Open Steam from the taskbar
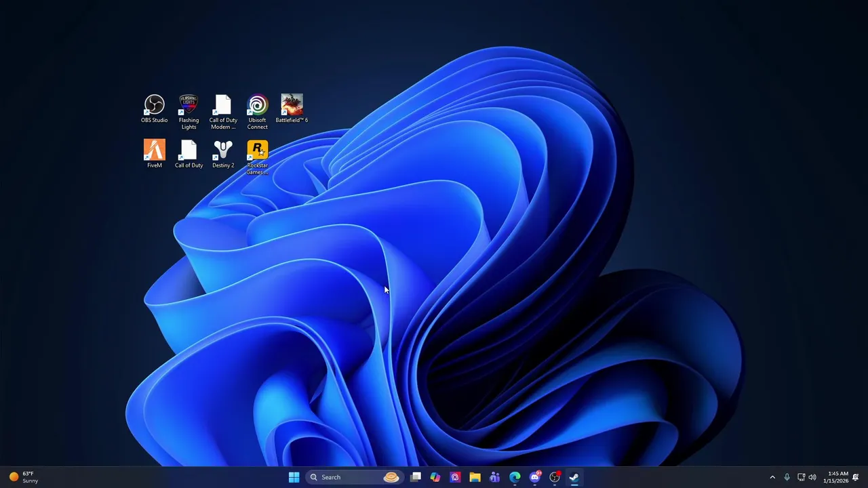This screenshot has height=488, width=868. [574, 477]
